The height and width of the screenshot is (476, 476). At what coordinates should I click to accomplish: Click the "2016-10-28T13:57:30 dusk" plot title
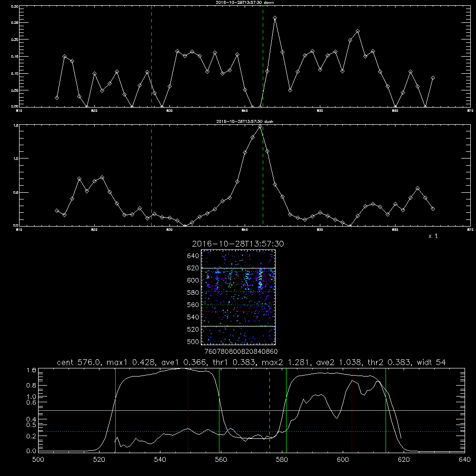245,121
